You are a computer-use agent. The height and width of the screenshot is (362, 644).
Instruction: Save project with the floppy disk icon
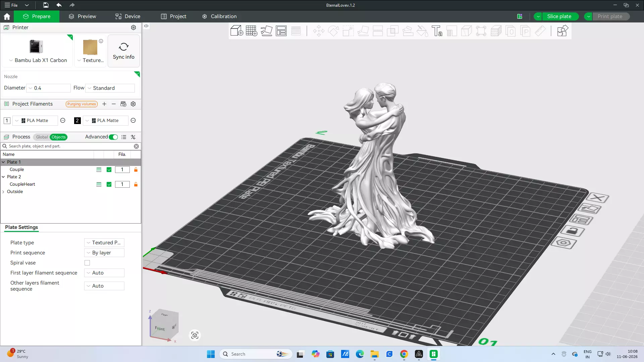click(x=46, y=5)
